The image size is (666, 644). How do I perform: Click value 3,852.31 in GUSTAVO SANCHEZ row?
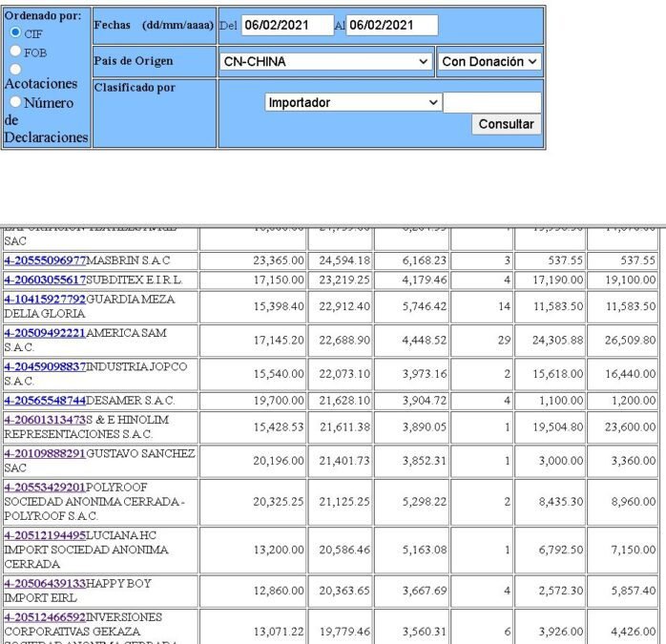425,461
